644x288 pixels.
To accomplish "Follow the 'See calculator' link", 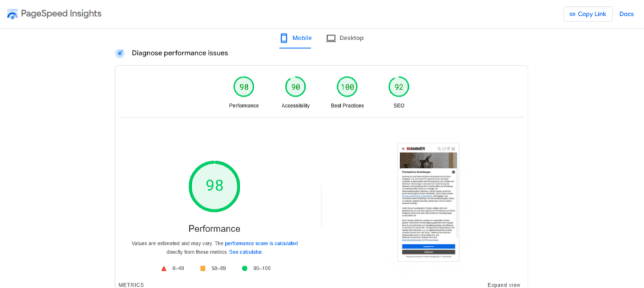I will [245, 252].
